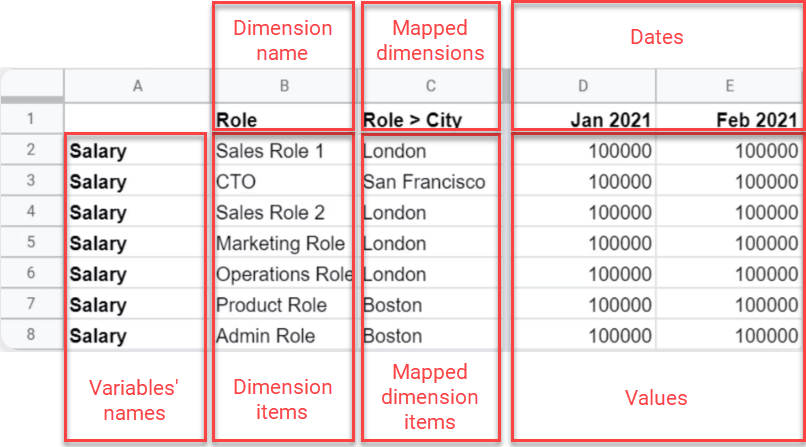Click row 8 number header
806x447 pixels.
31,335
